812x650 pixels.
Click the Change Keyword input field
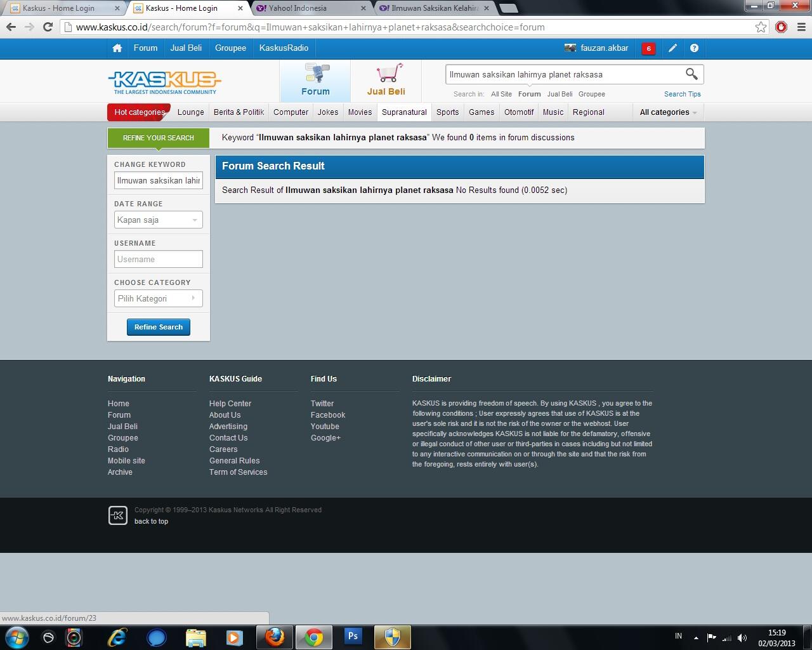(159, 180)
